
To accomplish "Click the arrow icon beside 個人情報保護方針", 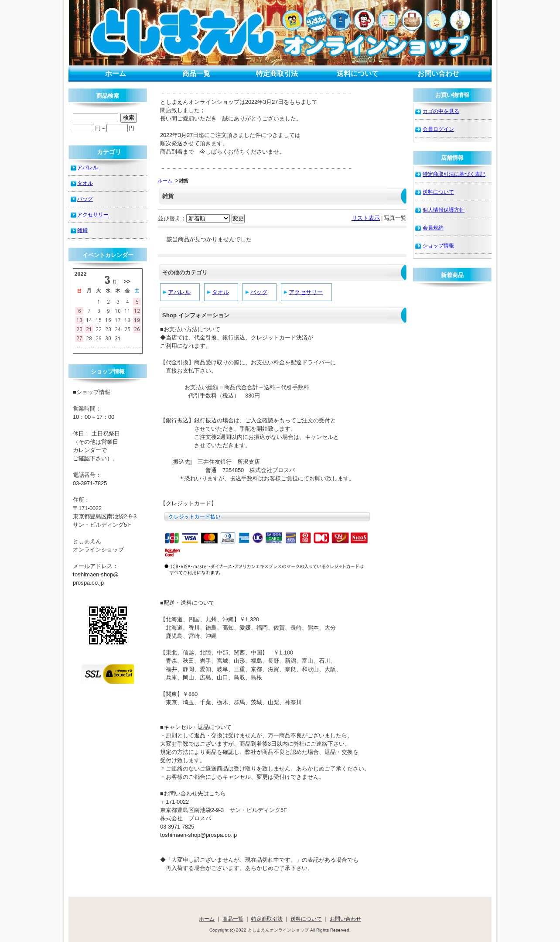I will 418,210.
